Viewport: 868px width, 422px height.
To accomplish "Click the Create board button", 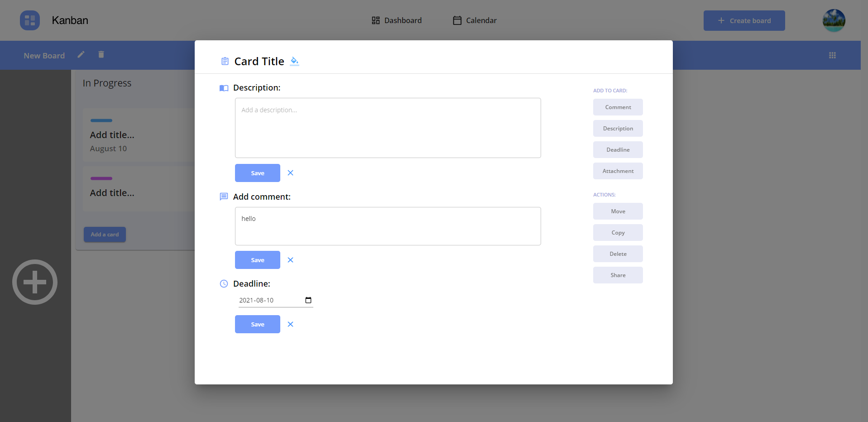I will (744, 20).
